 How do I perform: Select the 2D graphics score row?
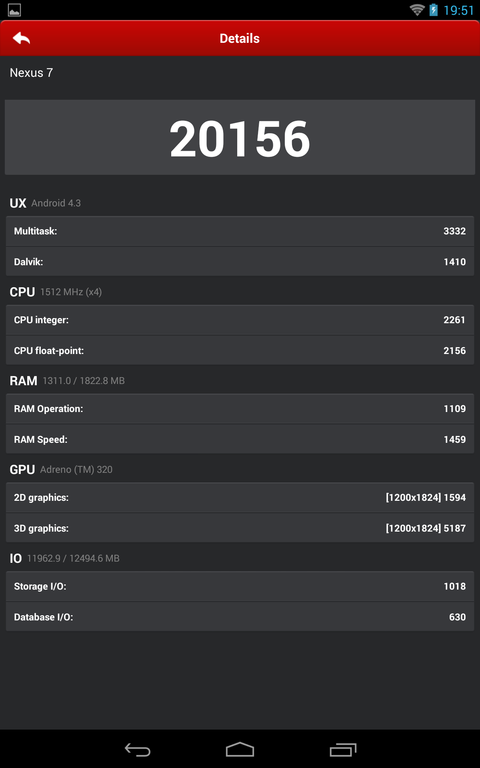click(x=240, y=498)
